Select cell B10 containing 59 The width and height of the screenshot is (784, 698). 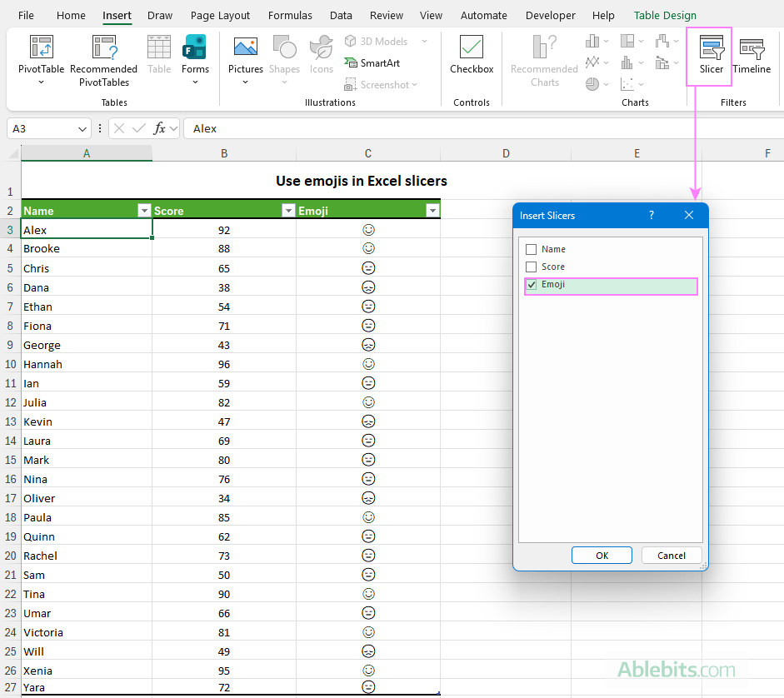(x=224, y=383)
